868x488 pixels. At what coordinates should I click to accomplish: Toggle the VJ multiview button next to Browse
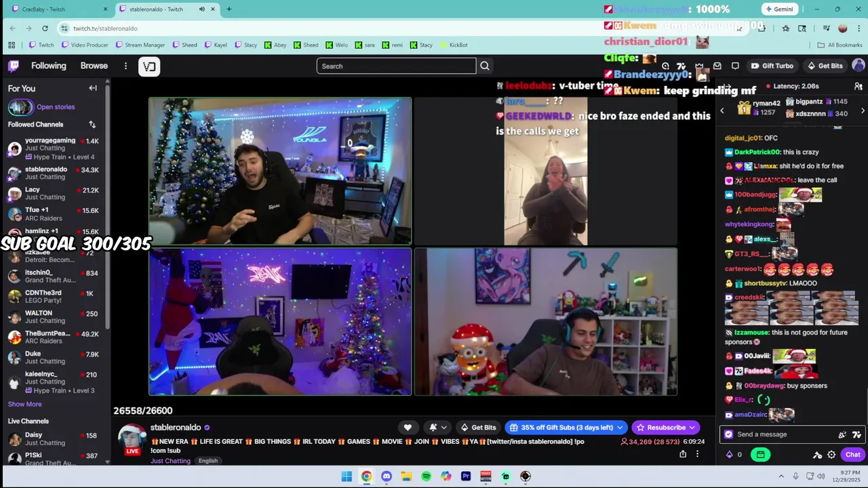149,66
